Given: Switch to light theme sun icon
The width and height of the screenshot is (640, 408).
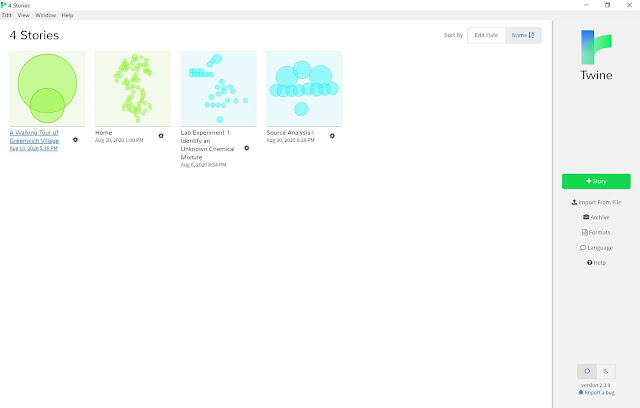Looking at the screenshot, I should click(x=587, y=371).
